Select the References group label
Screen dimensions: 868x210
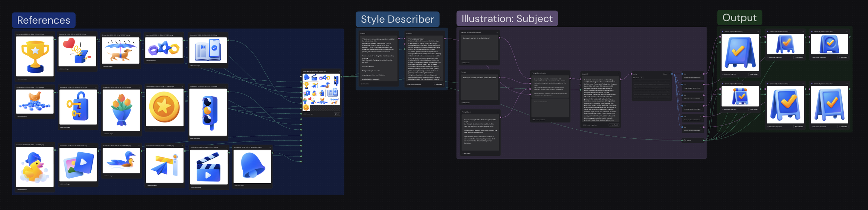(x=44, y=20)
